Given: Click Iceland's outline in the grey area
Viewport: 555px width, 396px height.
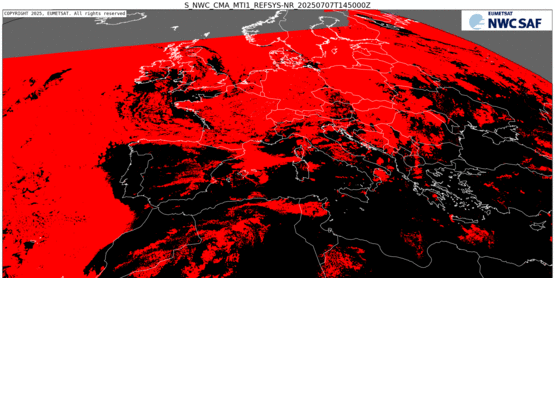Looking at the screenshot, I should (120, 18).
